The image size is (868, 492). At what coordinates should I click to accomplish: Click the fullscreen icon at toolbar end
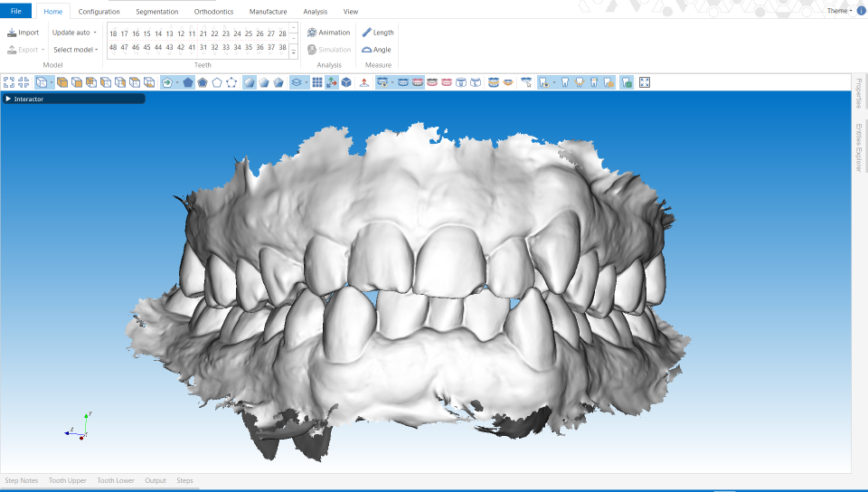click(645, 82)
